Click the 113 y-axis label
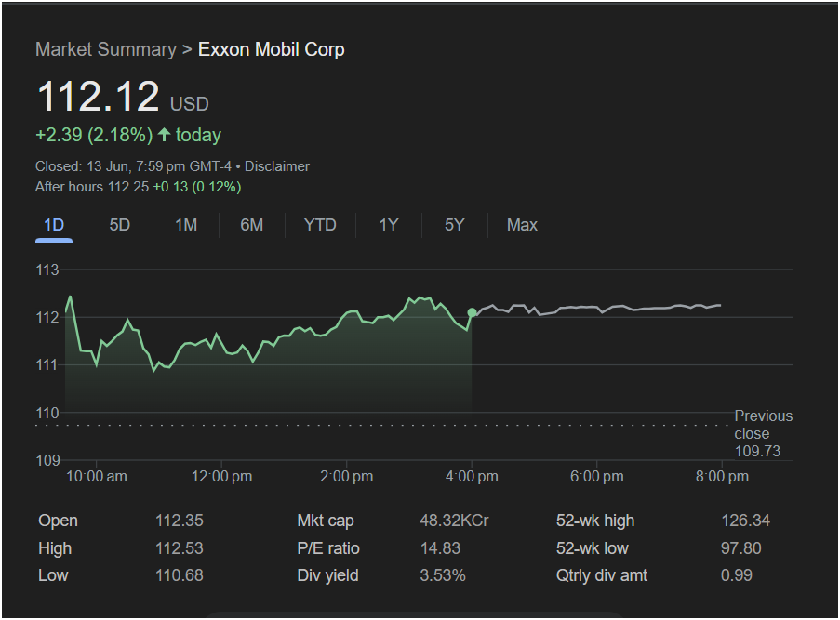Viewport: 840px width, 620px height. (47, 270)
